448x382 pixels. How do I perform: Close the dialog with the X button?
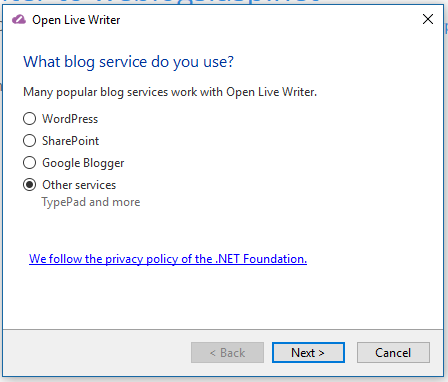[x=428, y=19]
